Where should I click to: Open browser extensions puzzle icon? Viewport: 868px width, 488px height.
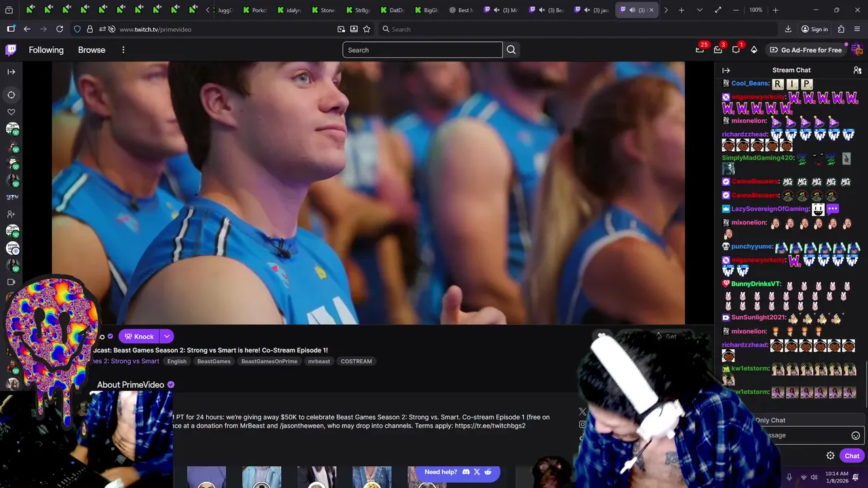point(841,29)
